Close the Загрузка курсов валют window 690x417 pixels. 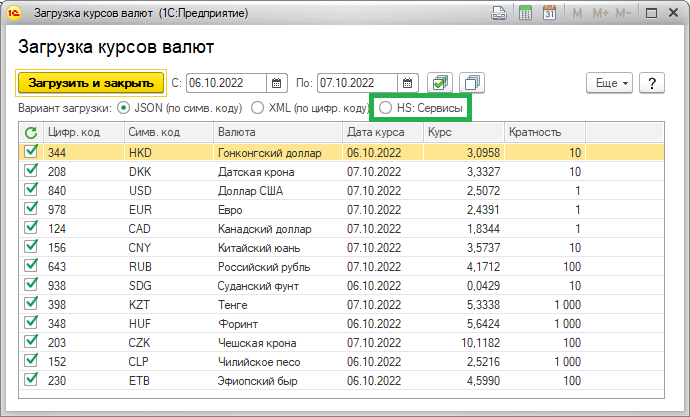(x=673, y=13)
